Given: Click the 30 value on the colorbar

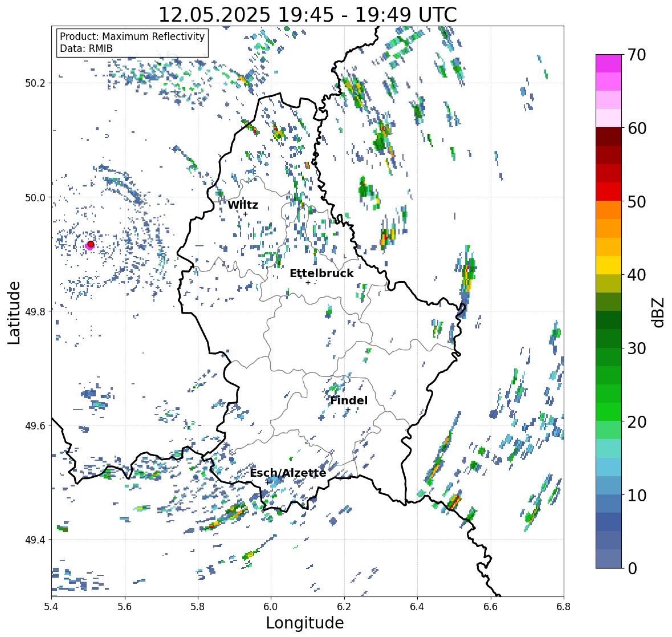Looking at the screenshot, I should click(x=637, y=348).
